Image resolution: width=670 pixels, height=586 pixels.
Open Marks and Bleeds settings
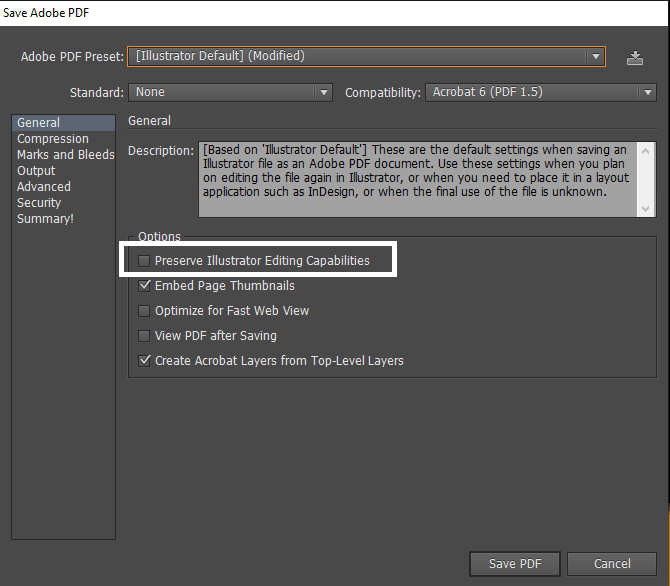(64, 155)
